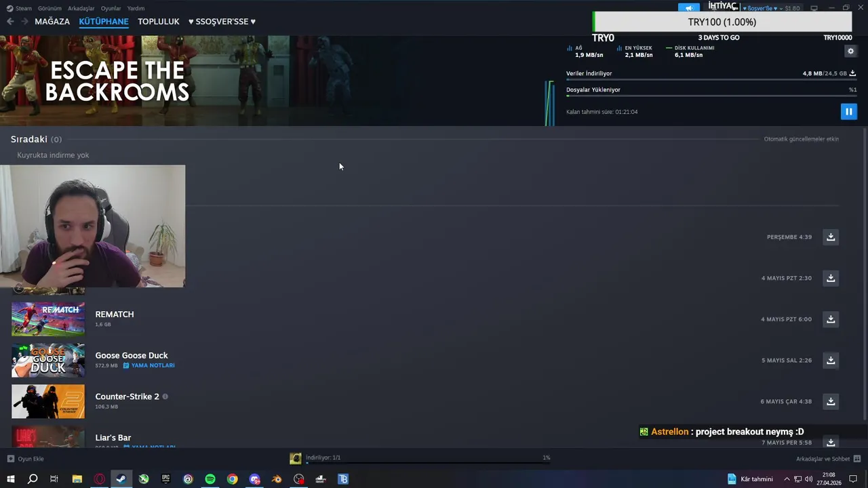868x488 pixels.
Task: Start the PERŞEMBE 4:39 scheduled download
Action: [x=831, y=237]
